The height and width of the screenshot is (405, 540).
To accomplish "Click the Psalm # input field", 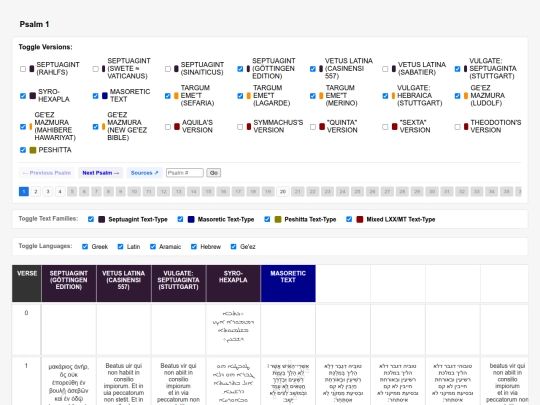I will [x=185, y=173].
